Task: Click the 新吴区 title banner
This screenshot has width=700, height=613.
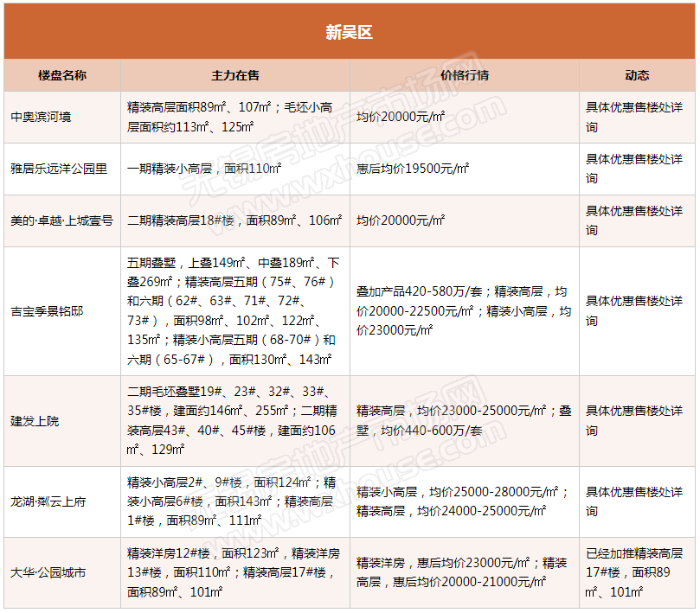Action: [x=349, y=33]
